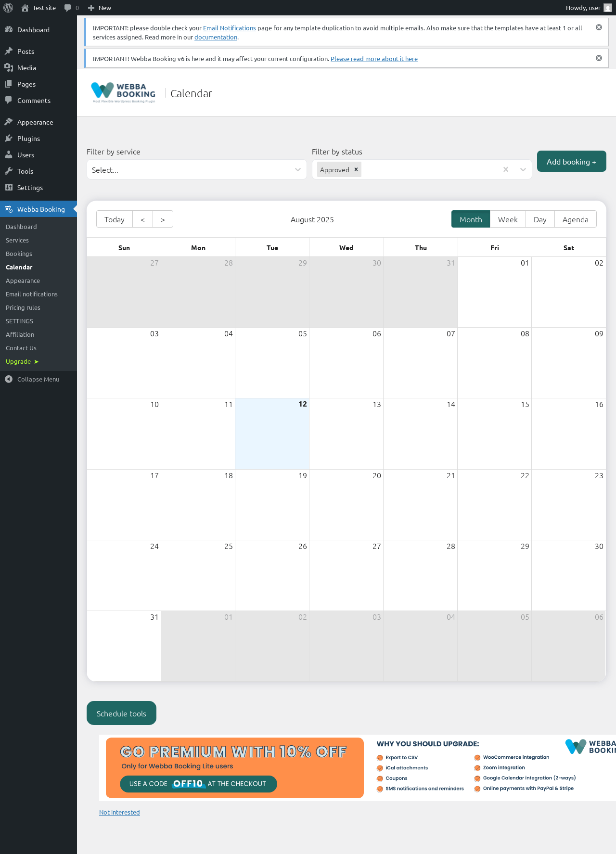Switch to Week view

pyautogui.click(x=508, y=219)
